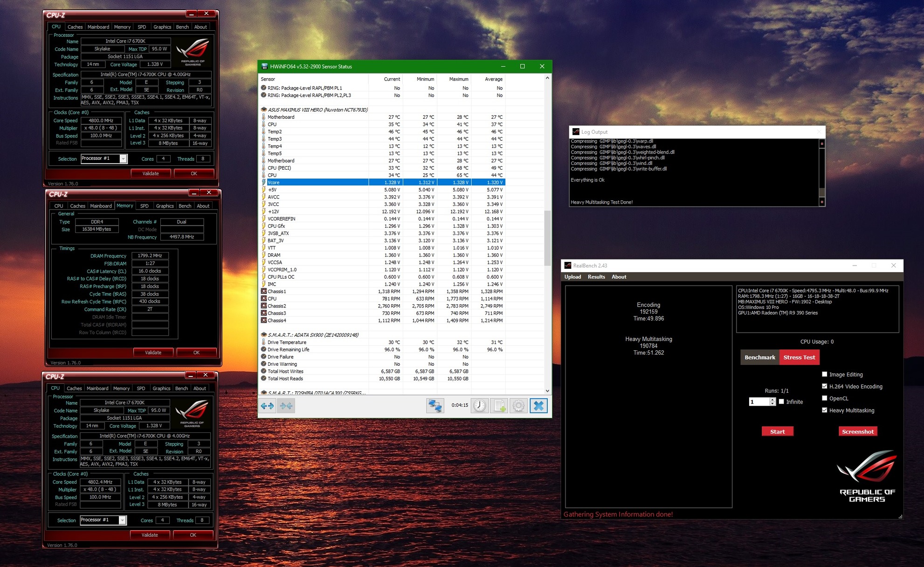Click the "Heavy Multitasking Test Done!" log line
Image resolution: width=924 pixels, height=567 pixels.
click(x=602, y=202)
